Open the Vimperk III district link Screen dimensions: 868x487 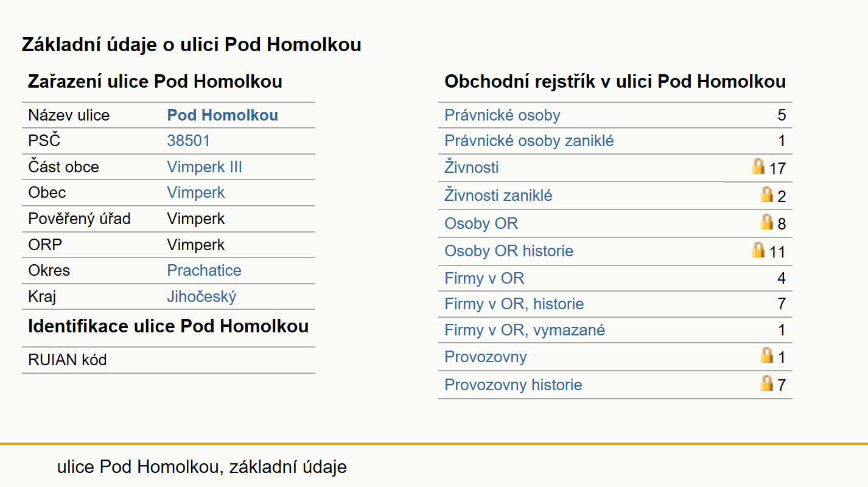point(205,167)
